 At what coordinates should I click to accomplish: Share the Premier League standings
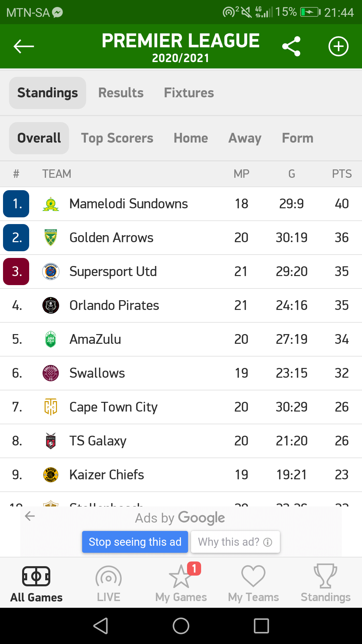tap(291, 46)
